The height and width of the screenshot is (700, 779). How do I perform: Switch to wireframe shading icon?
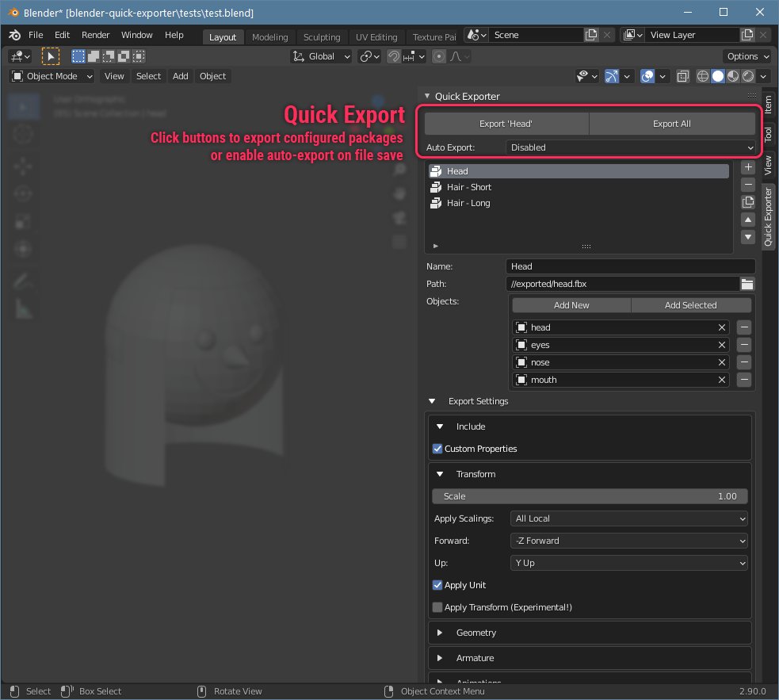click(702, 77)
